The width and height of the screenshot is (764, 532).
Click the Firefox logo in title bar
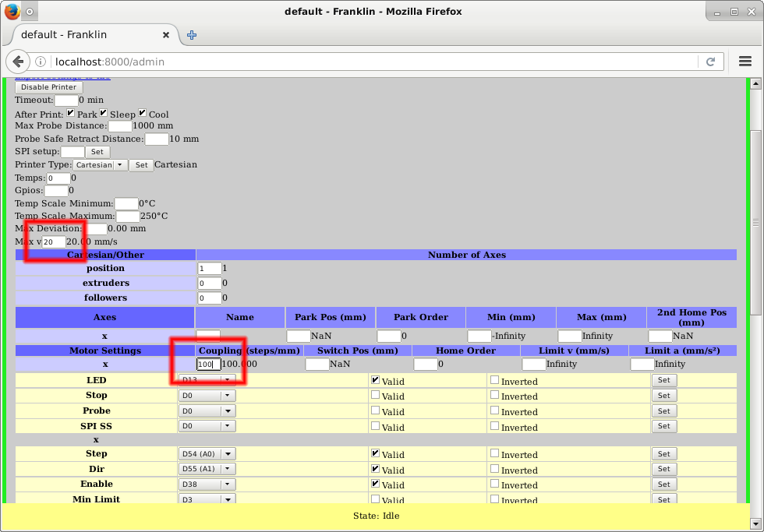(x=11, y=12)
